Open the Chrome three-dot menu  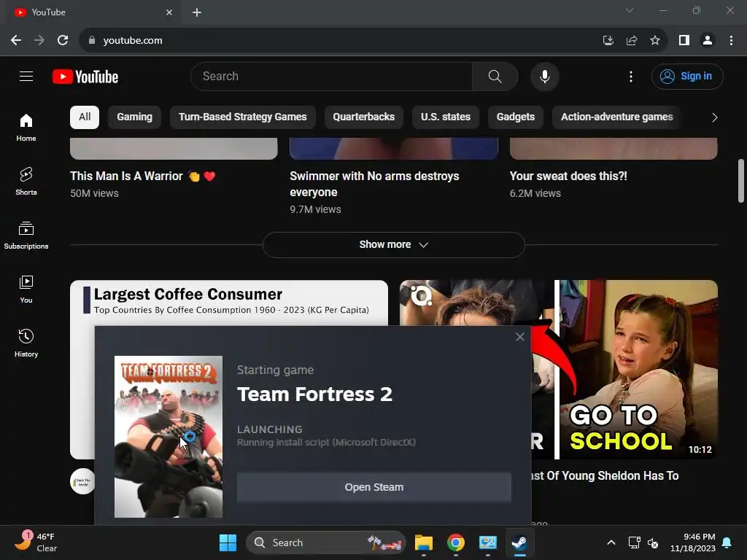(731, 41)
